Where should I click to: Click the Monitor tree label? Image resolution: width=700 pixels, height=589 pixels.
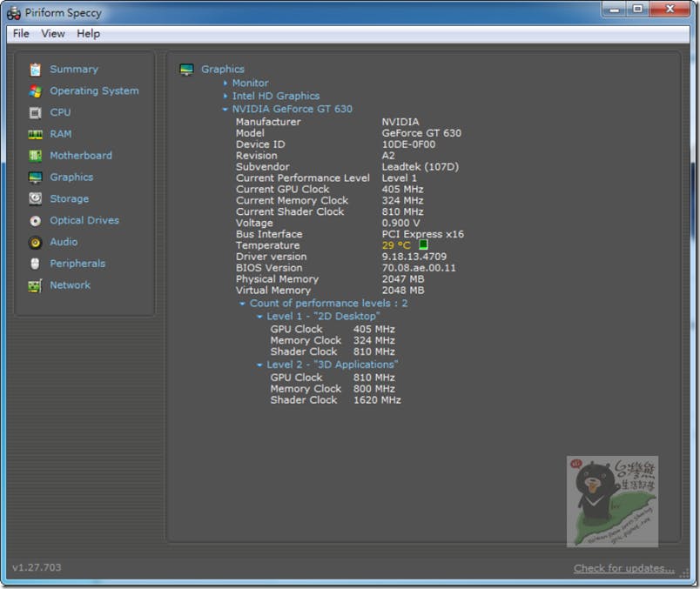(251, 83)
